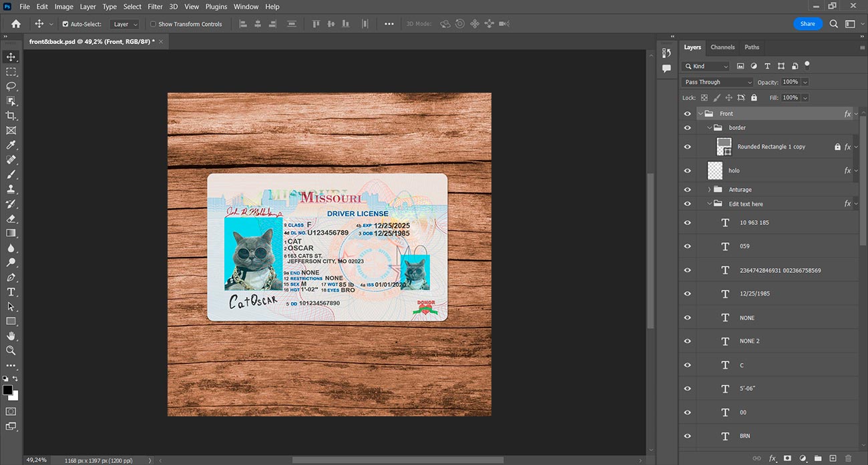Screen dimensions: 868x465
Task: Toggle the Auto-Select checkbox
Action: 65,24
